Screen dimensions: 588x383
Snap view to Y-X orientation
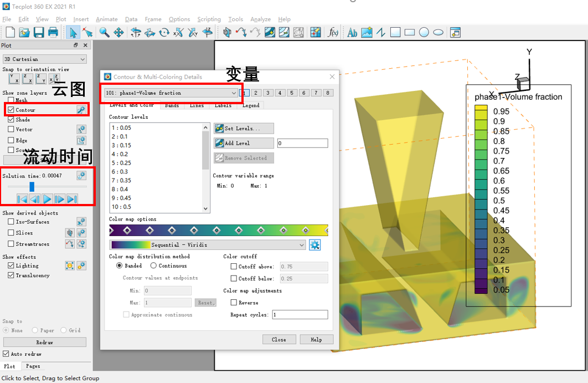[x=14, y=79]
